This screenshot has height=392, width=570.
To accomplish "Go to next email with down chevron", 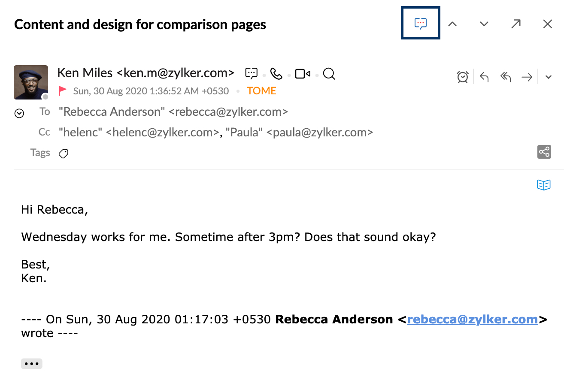I will (x=484, y=24).
